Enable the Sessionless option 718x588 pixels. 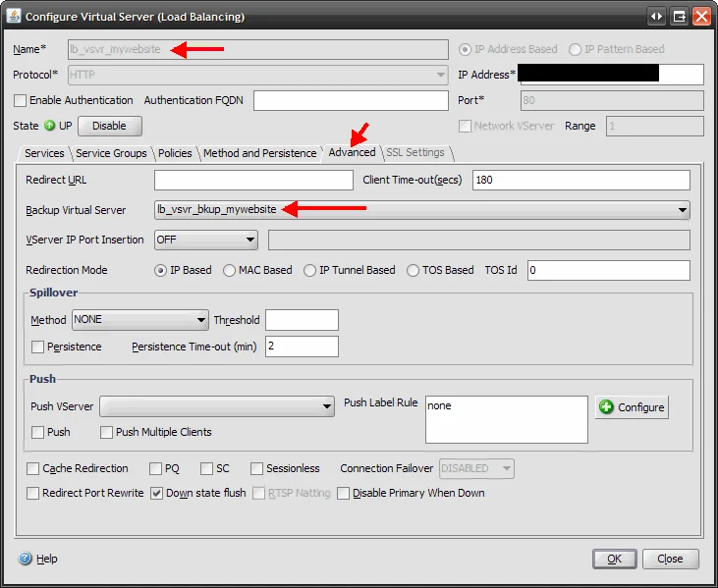pos(257,468)
